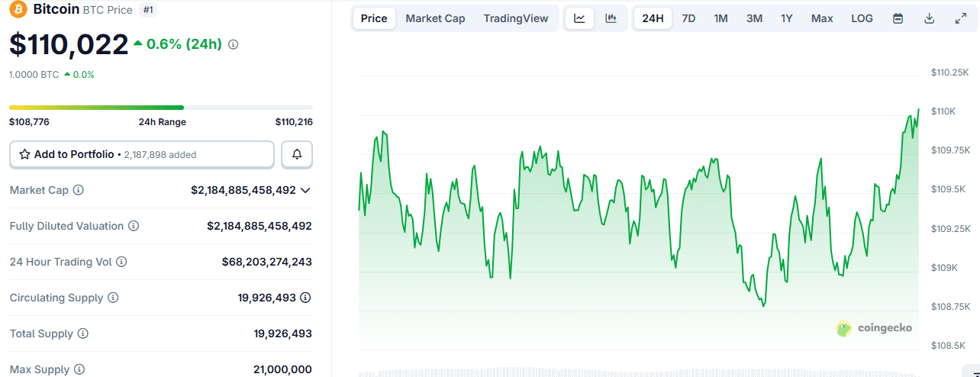Click the Circulating Supply value info icon
980x377 pixels.
point(305,298)
